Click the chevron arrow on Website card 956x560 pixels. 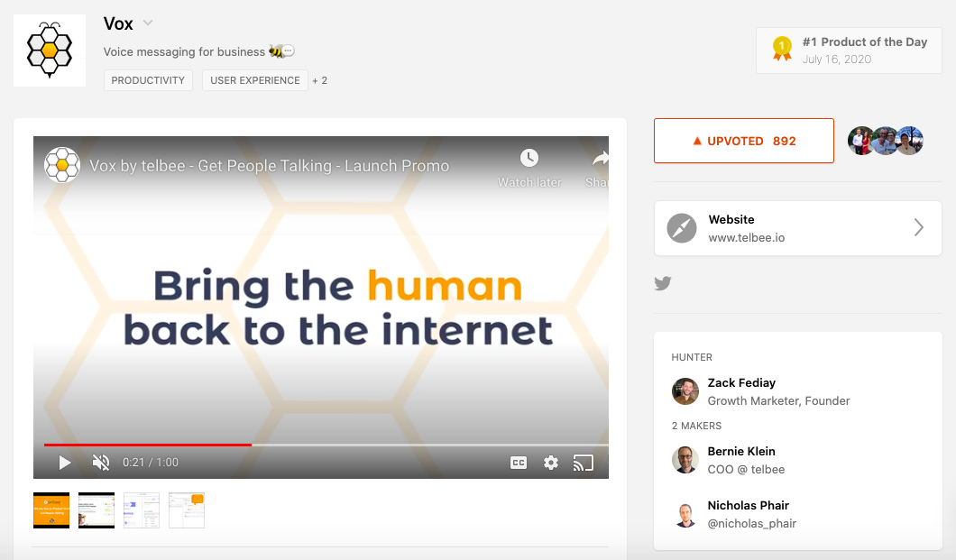tap(919, 228)
